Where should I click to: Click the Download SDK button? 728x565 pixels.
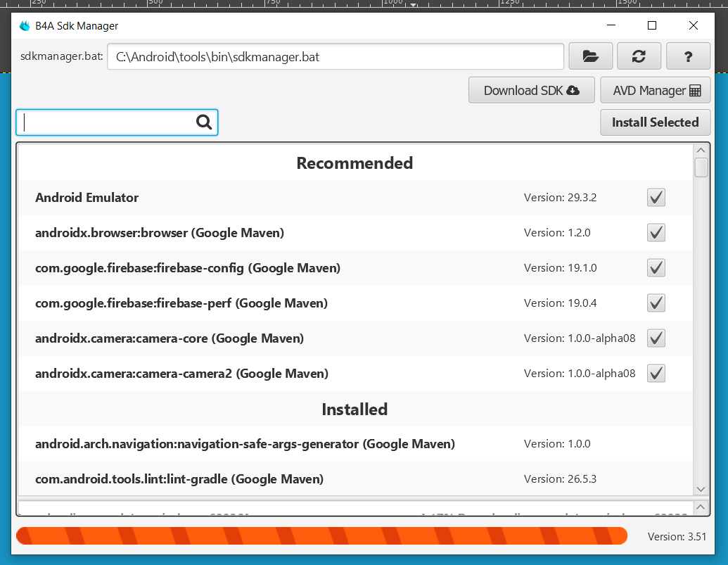coord(532,90)
